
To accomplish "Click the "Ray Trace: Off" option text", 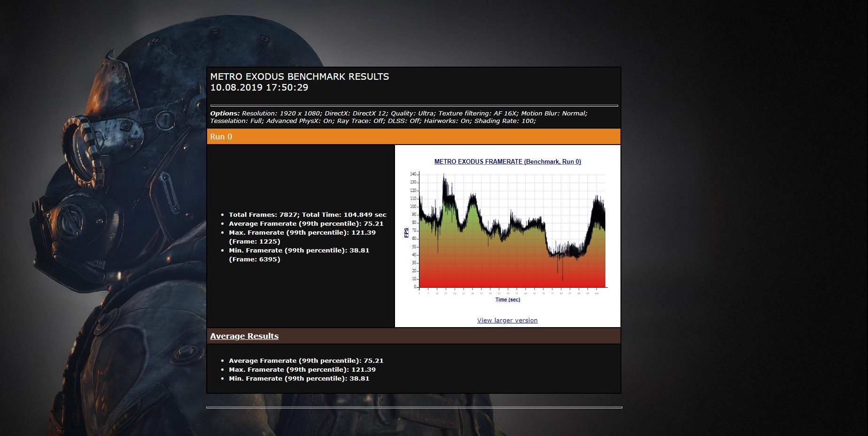I will pyautogui.click(x=360, y=121).
